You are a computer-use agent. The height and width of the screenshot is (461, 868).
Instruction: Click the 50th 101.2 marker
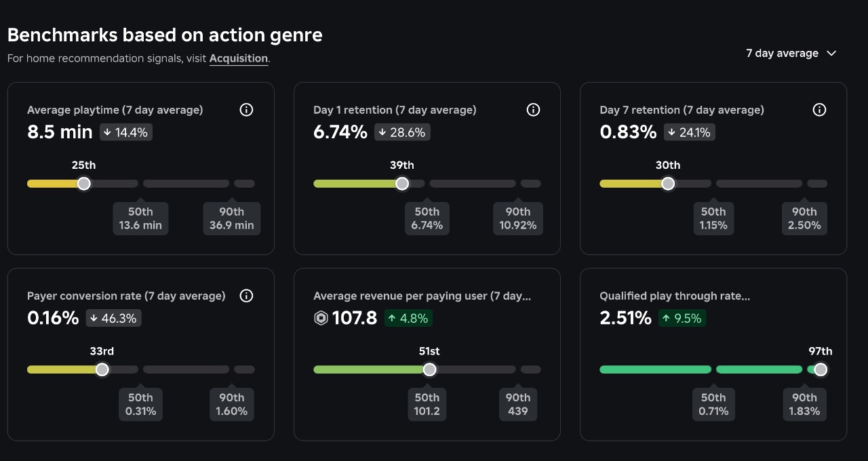pos(427,404)
